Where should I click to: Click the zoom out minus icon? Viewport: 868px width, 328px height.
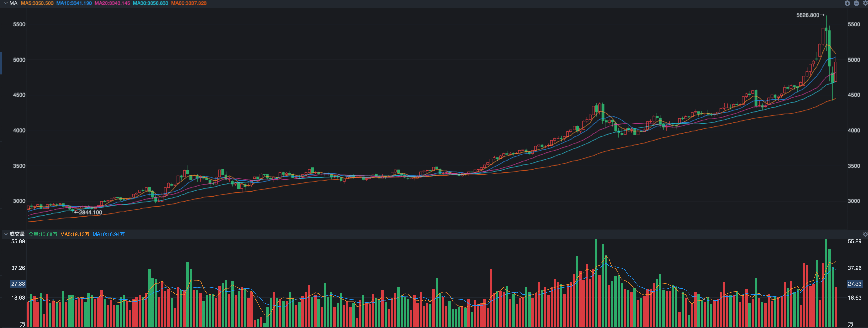856,3
